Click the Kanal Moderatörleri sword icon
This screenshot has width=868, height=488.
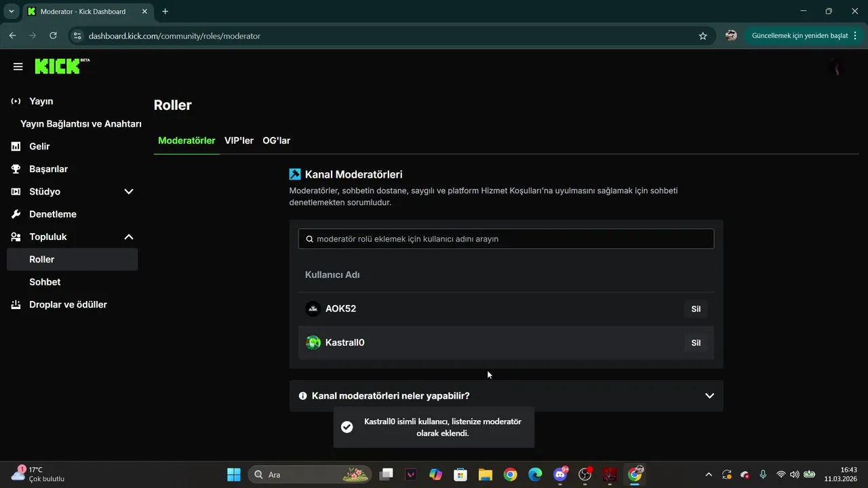tap(295, 174)
